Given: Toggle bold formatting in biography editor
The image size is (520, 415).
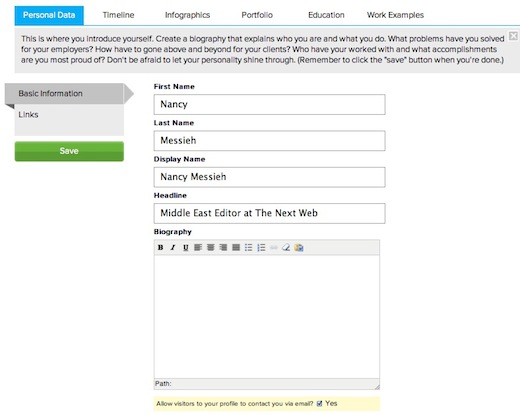Looking at the screenshot, I should click(160, 247).
